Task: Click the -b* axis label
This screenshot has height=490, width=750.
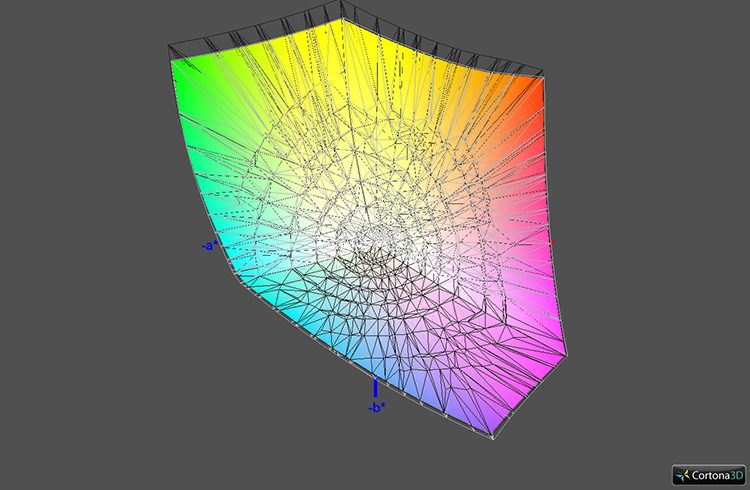Action: point(377,408)
